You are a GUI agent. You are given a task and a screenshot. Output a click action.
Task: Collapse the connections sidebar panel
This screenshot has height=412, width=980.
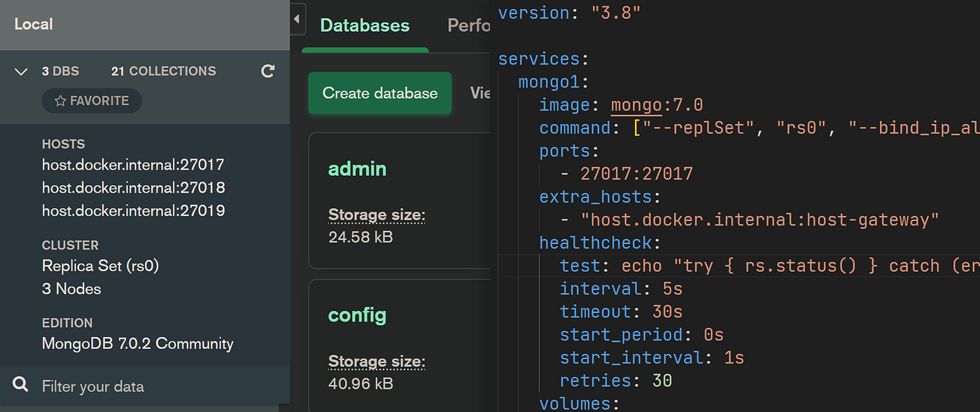click(297, 19)
